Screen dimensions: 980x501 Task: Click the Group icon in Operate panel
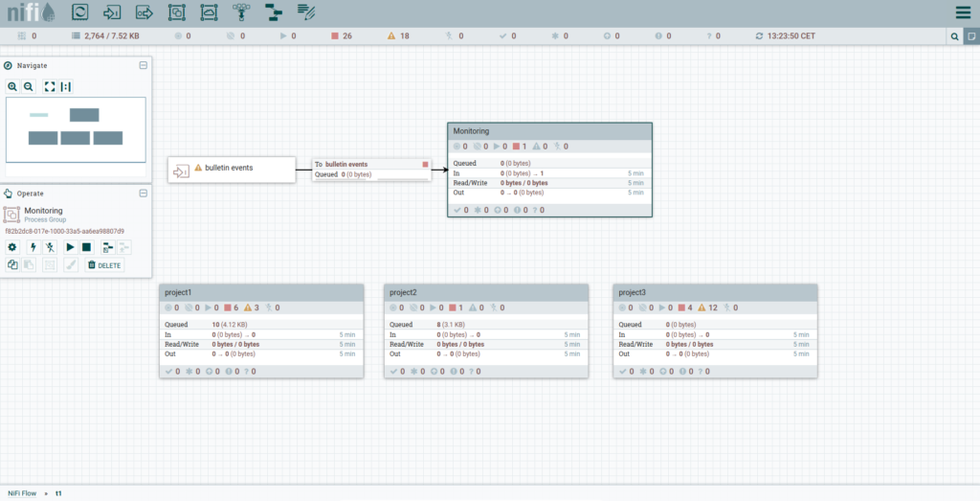coord(50,264)
